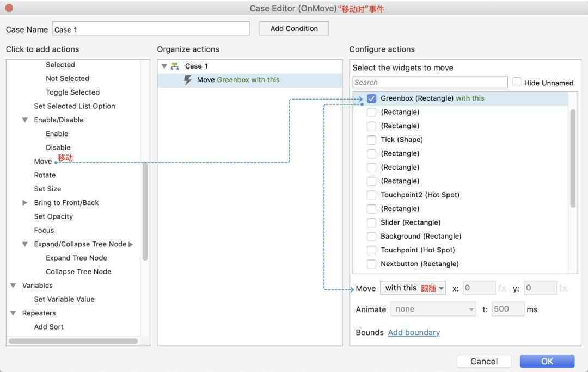Collapse the Repeaters section
This screenshot has width=588, height=372.
pos(13,313)
